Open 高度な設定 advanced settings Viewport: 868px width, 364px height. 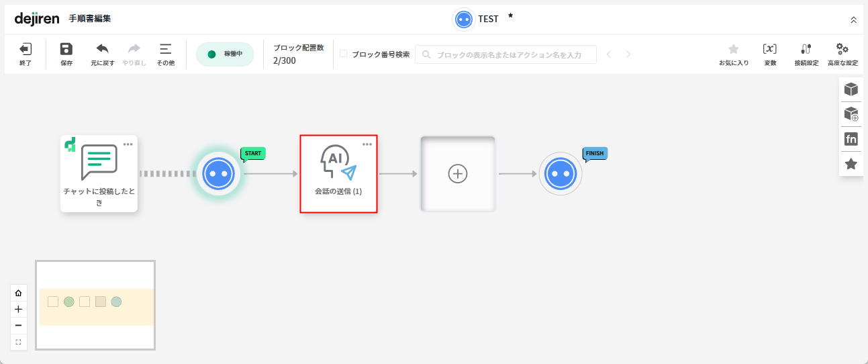point(842,50)
